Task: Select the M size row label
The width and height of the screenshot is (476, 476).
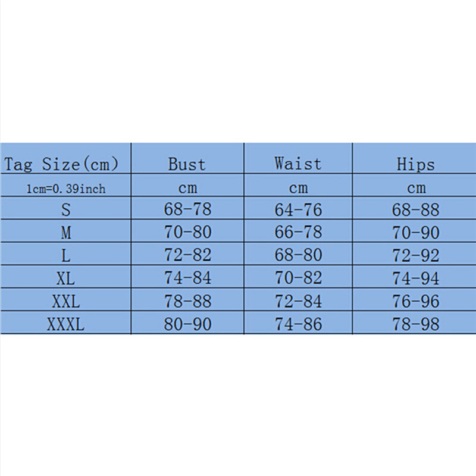Action: click(65, 233)
